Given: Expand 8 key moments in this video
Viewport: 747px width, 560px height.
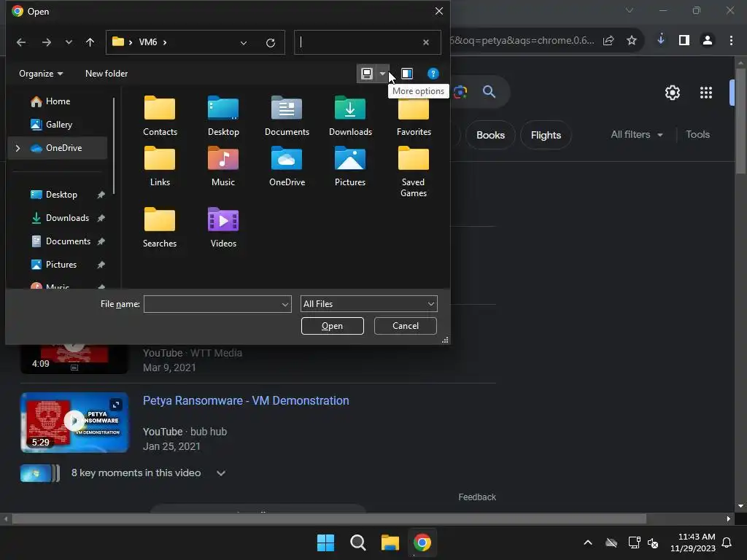Looking at the screenshot, I should pyautogui.click(x=220, y=473).
